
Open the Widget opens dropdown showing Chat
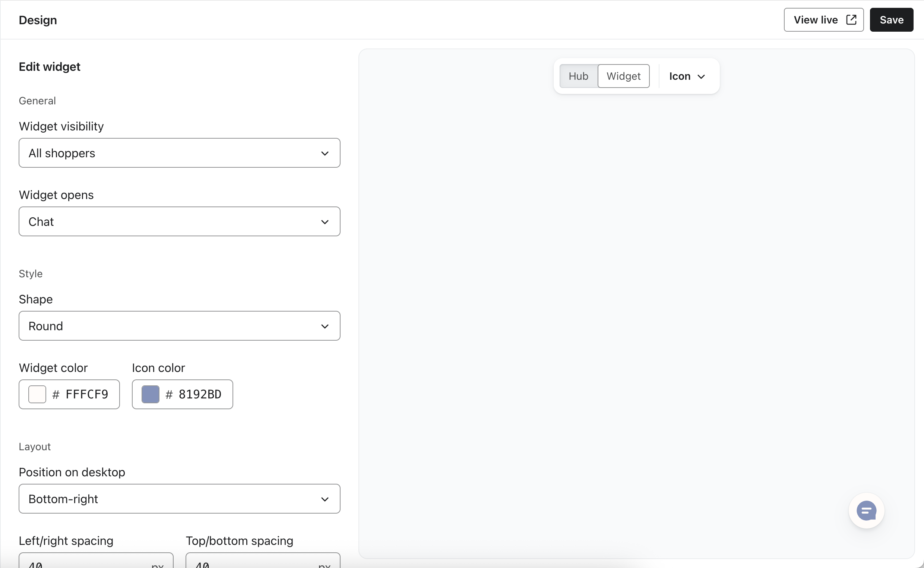179,222
